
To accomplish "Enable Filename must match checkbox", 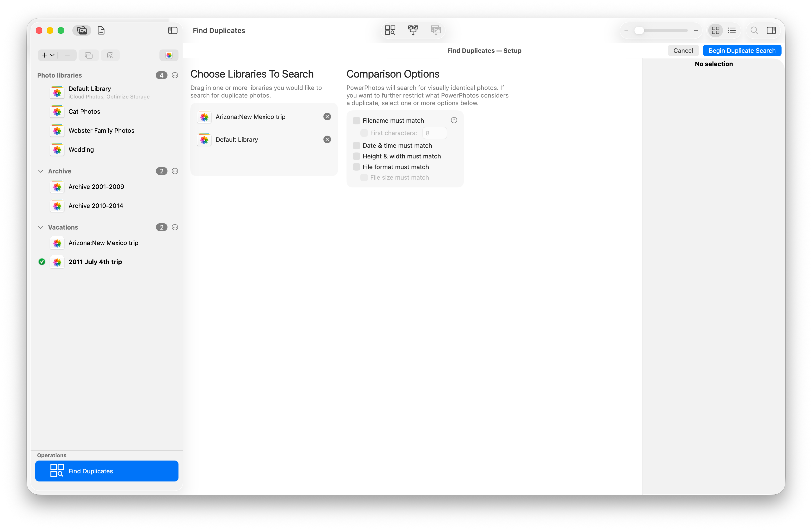I will point(356,120).
